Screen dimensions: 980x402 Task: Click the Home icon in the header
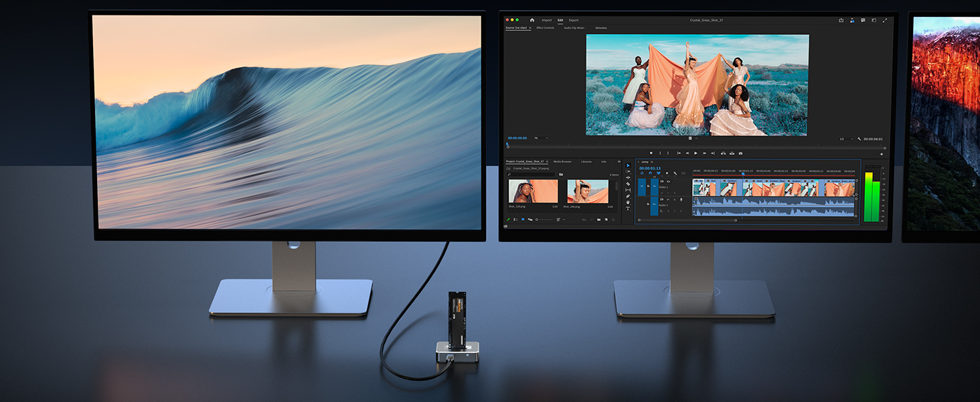coord(532,20)
